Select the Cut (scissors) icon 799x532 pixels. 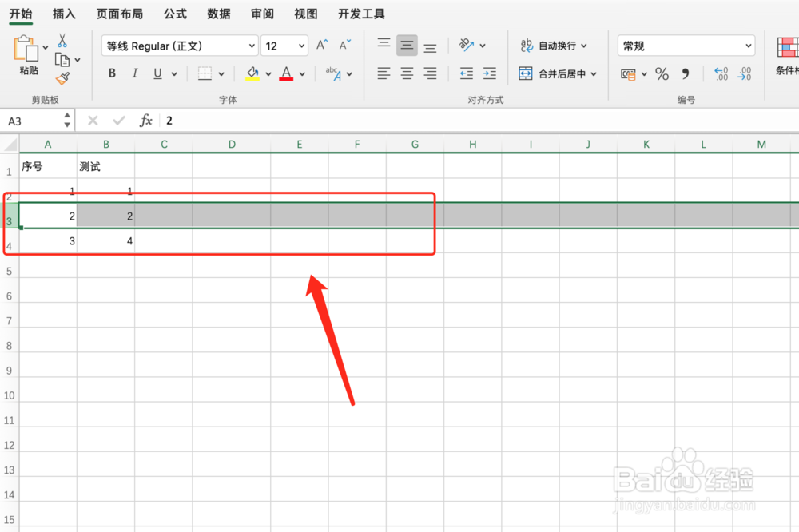(62, 40)
